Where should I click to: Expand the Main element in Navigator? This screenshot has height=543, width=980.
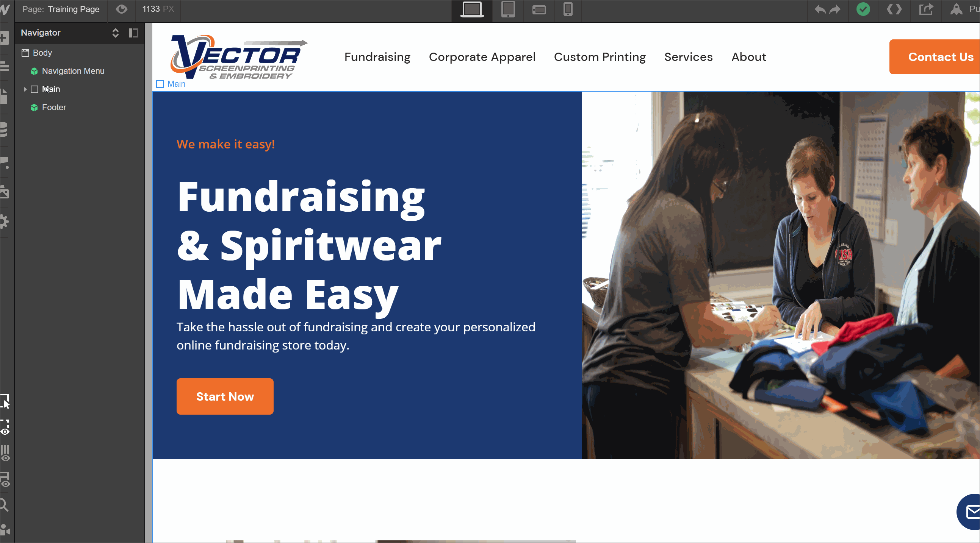click(25, 89)
